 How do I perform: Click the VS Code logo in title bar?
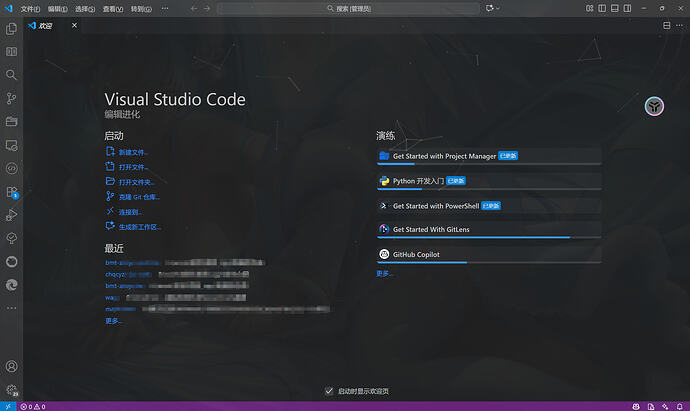click(x=8, y=8)
